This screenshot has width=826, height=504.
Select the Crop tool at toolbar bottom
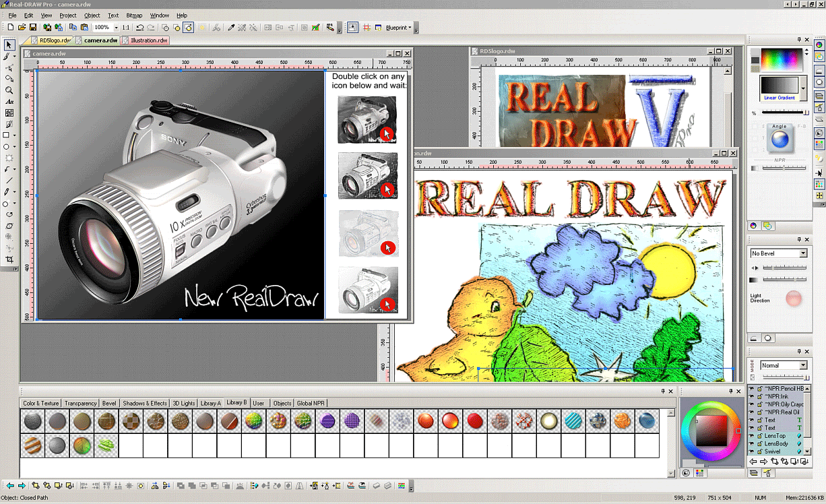[9, 259]
